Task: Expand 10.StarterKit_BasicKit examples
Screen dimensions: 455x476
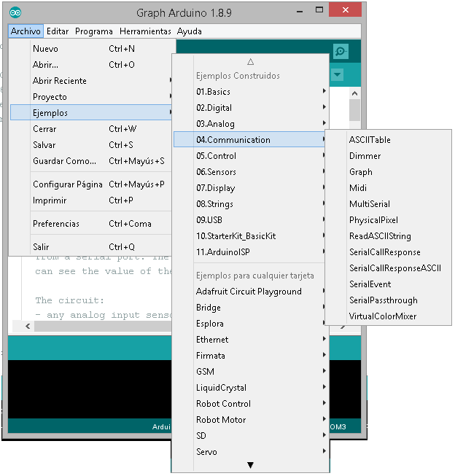Action: 251,236
